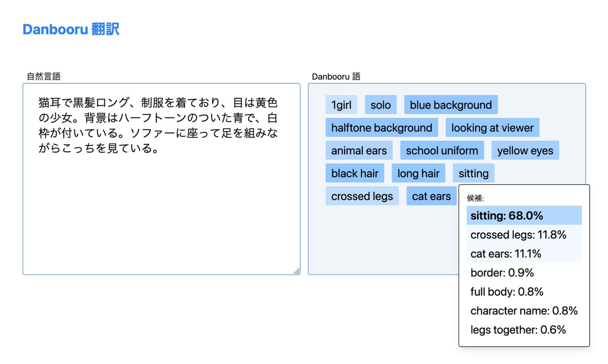Click the 自然言語 label
The image size is (608, 364).
(x=44, y=76)
